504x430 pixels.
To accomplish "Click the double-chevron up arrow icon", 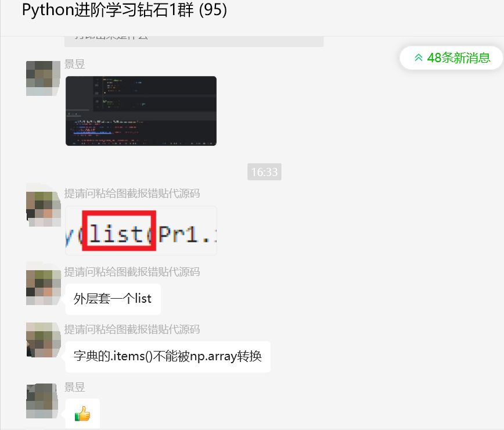I will click(x=418, y=58).
